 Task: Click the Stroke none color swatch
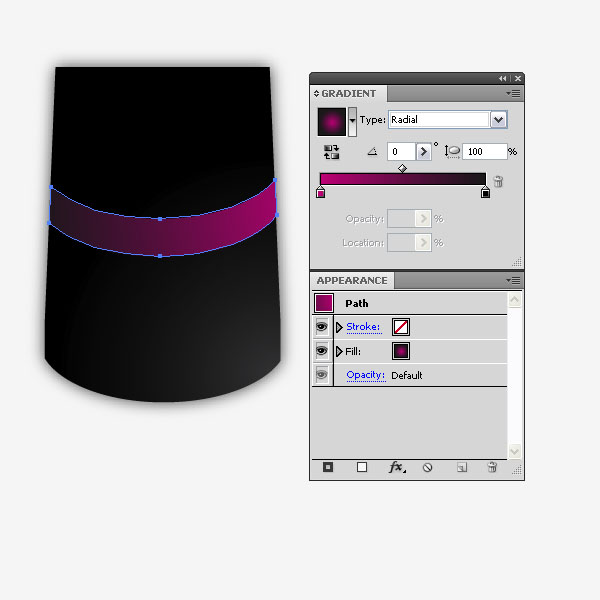pos(401,327)
